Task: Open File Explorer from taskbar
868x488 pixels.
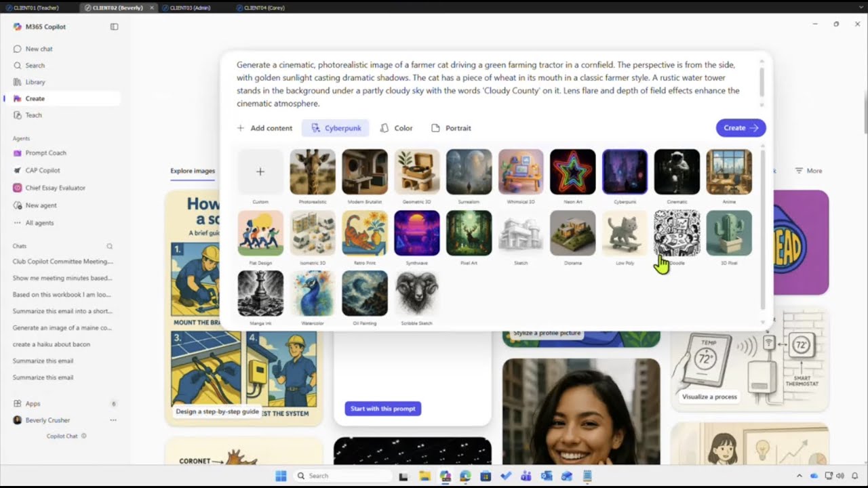Action: (425, 476)
